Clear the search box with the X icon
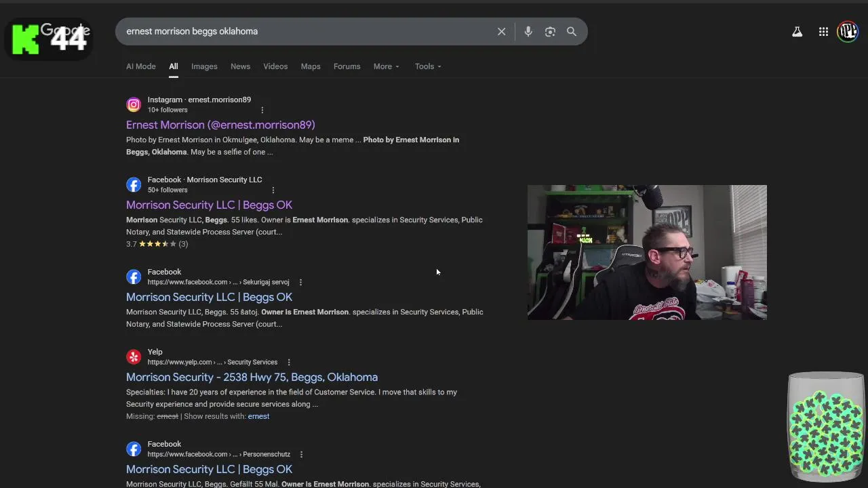Viewport: 868px width, 488px height. [x=501, y=31]
